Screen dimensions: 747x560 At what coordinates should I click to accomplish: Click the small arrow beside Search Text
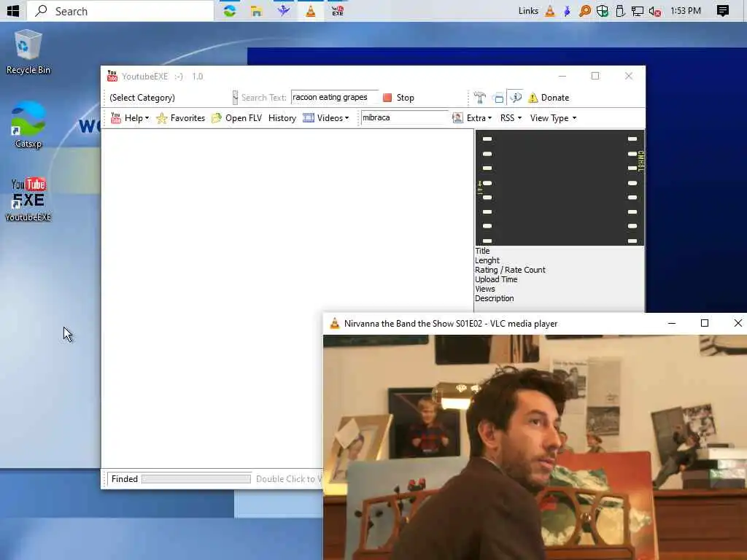[235, 97]
